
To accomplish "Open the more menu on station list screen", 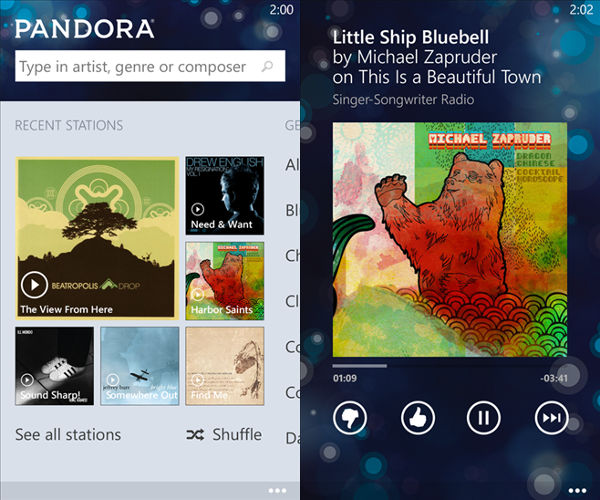I will 277,490.
